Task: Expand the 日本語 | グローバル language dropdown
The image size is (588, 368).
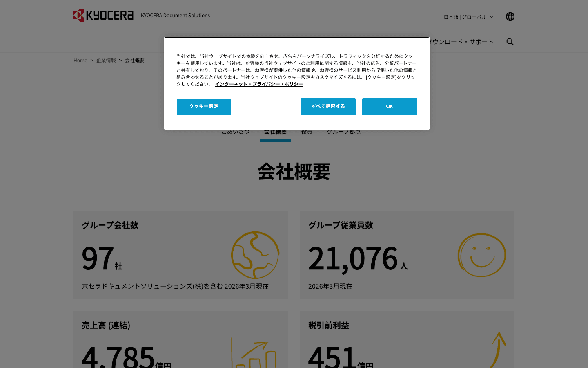Action: click(468, 17)
